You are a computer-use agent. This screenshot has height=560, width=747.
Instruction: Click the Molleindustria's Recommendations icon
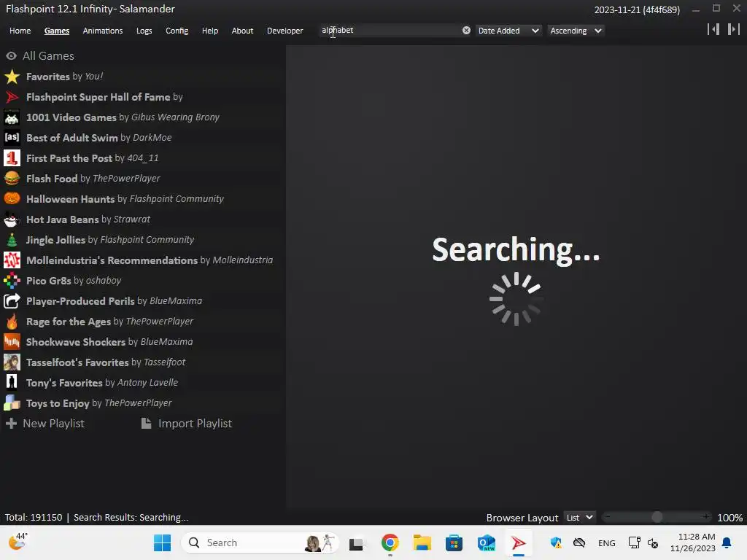point(12,260)
